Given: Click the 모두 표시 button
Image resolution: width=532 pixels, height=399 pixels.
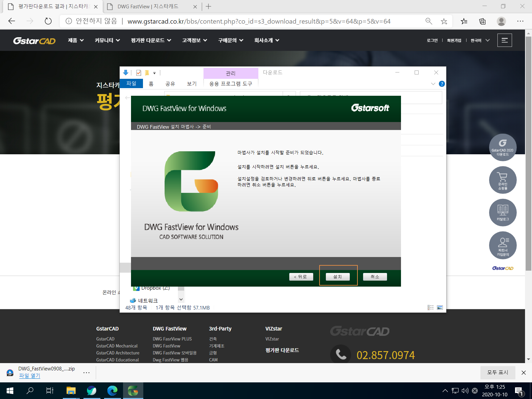Looking at the screenshot, I should tap(498, 372).
